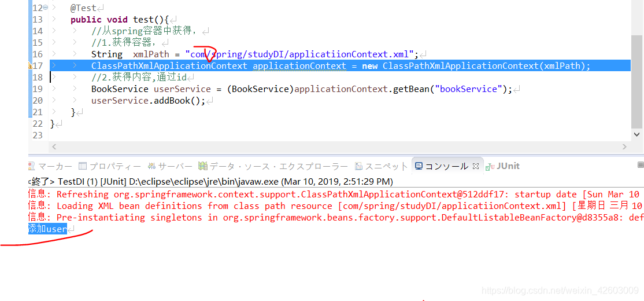Screen dimensions: 644x301
Task: Click the applicatiionContext.xml path string
Action: (x=299, y=54)
